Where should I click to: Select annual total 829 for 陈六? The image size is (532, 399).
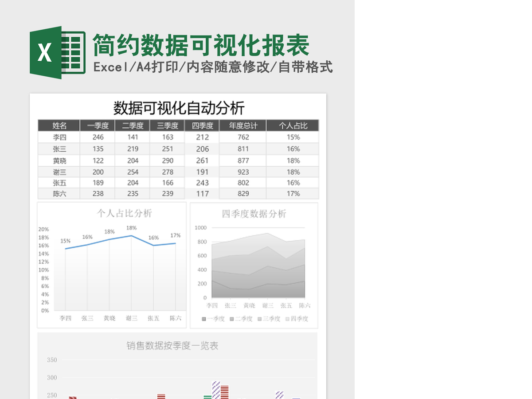coord(243,194)
